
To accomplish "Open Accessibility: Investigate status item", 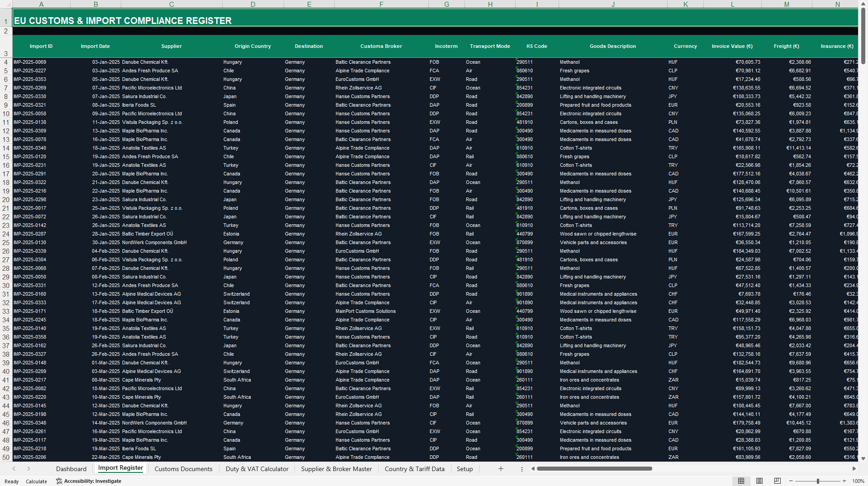I will tap(89, 481).
